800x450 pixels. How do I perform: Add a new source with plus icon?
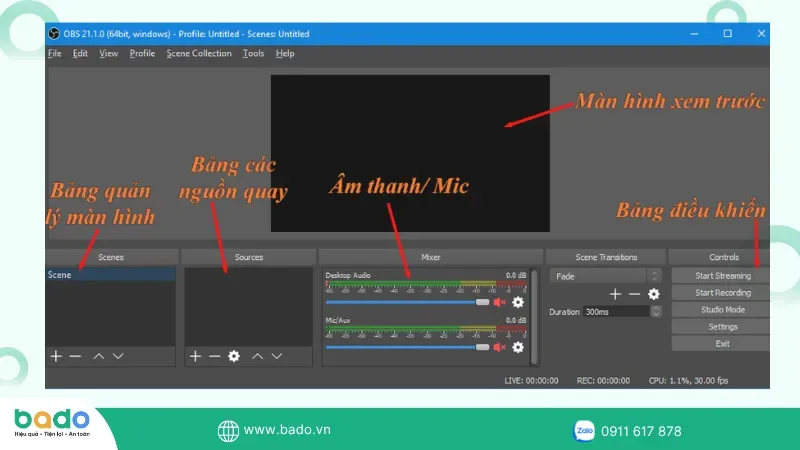(x=195, y=356)
